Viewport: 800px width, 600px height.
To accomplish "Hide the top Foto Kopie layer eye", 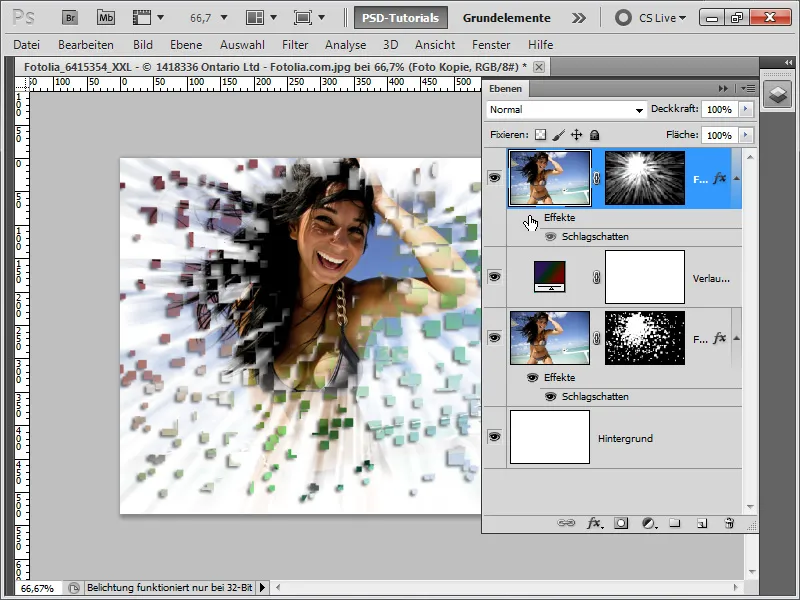I will [494, 178].
